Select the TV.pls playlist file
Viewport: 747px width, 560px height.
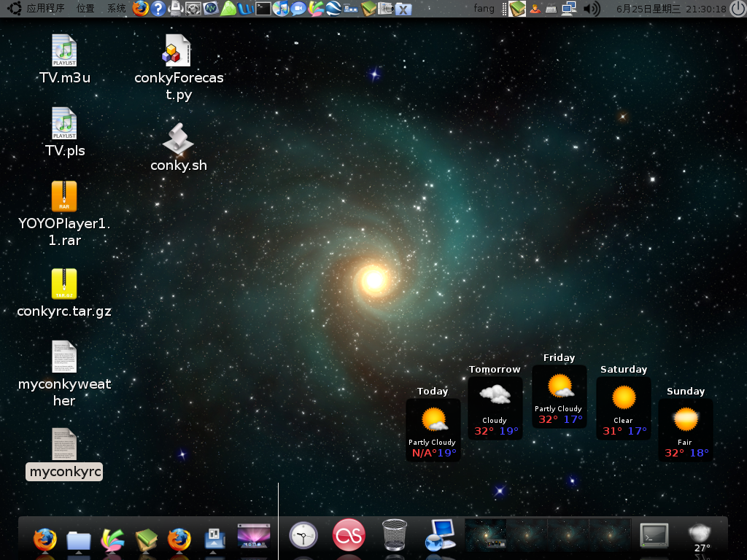pyautogui.click(x=65, y=133)
